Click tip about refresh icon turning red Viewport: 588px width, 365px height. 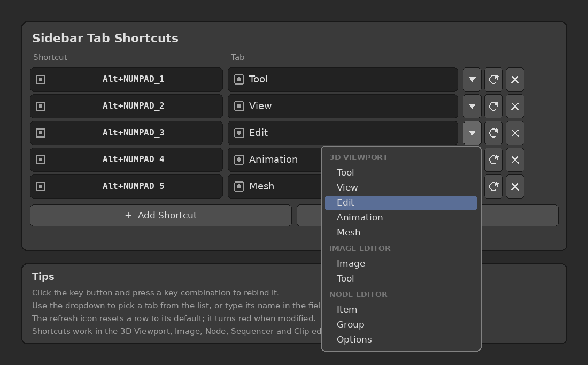pos(174,318)
